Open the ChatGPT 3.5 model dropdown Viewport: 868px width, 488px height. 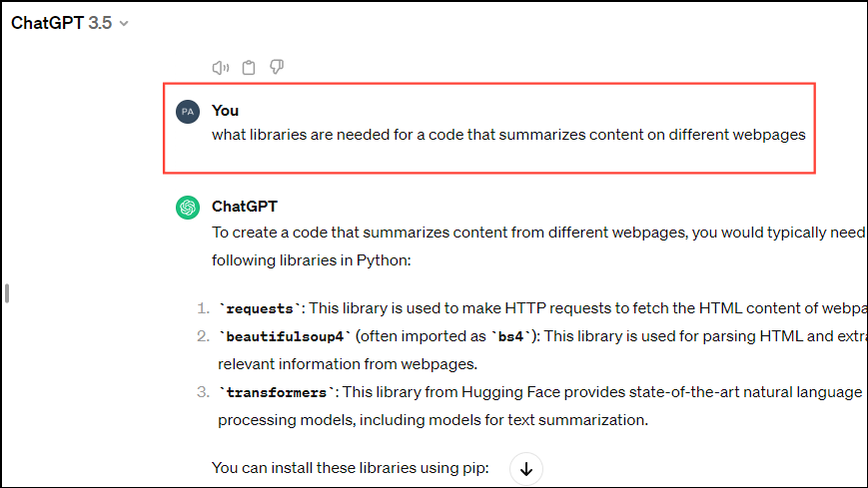click(70, 23)
